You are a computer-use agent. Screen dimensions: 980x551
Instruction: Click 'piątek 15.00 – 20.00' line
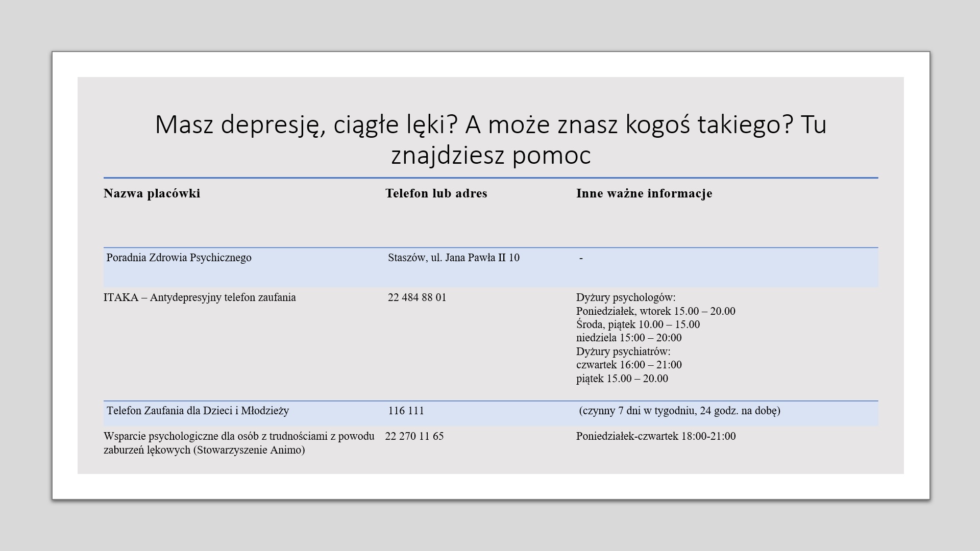622,379
